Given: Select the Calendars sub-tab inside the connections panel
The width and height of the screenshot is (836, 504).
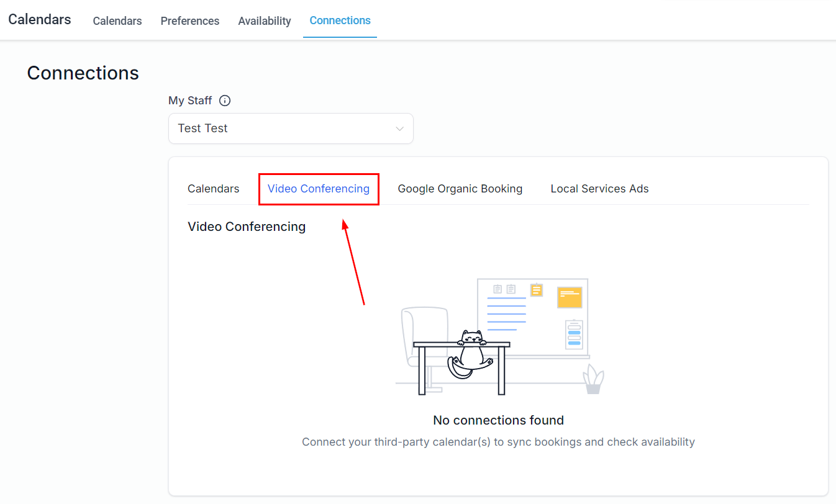Looking at the screenshot, I should [213, 189].
